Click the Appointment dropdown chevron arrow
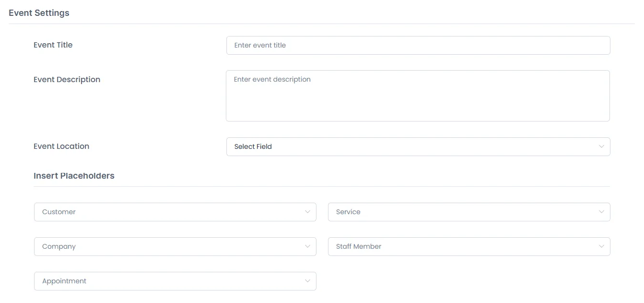The width and height of the screenshot is (644, 303). tap(307, 281)
